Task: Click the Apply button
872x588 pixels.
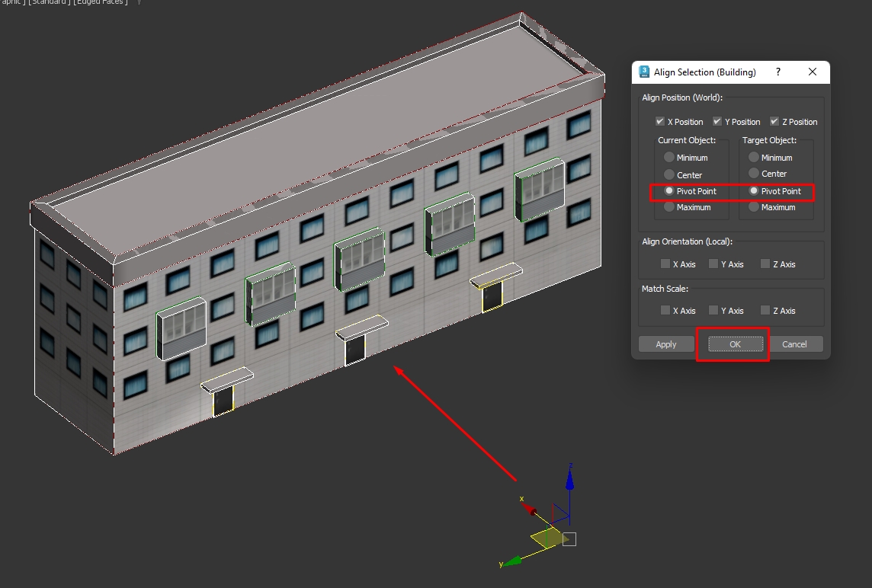Action: (665, 344)
